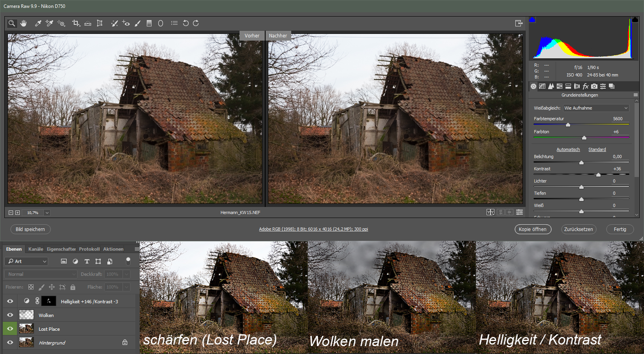Hide the Hintergrund layer

click(x=10, y=343)
